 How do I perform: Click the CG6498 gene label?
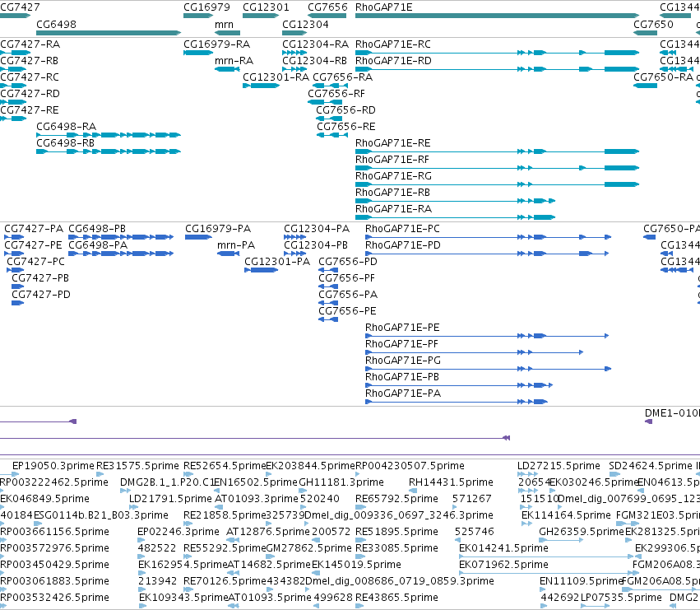56,24
